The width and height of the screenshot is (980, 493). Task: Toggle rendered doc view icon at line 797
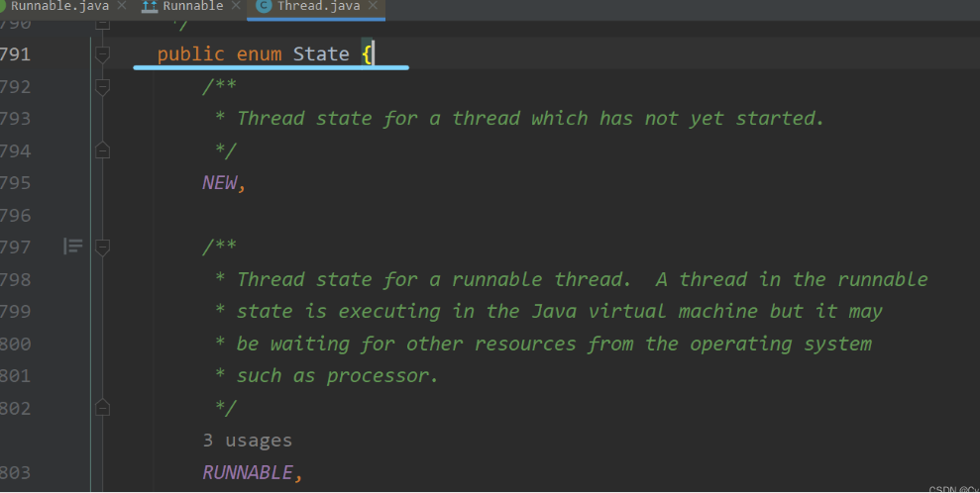72,246
